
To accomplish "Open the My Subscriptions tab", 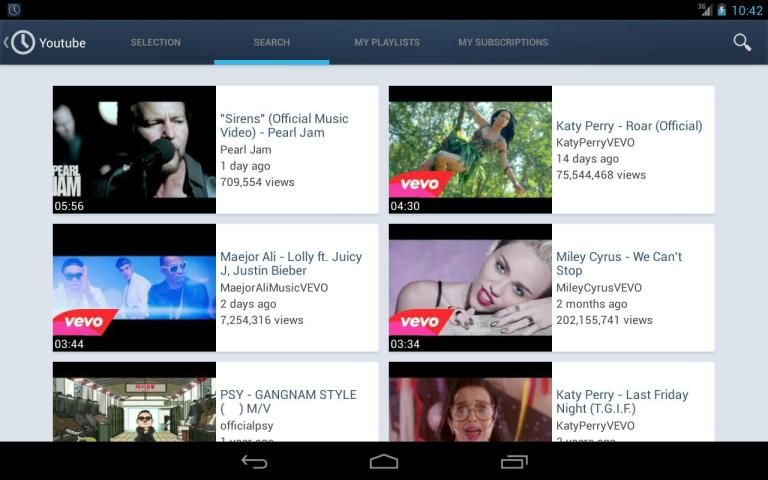I will 503,43.
